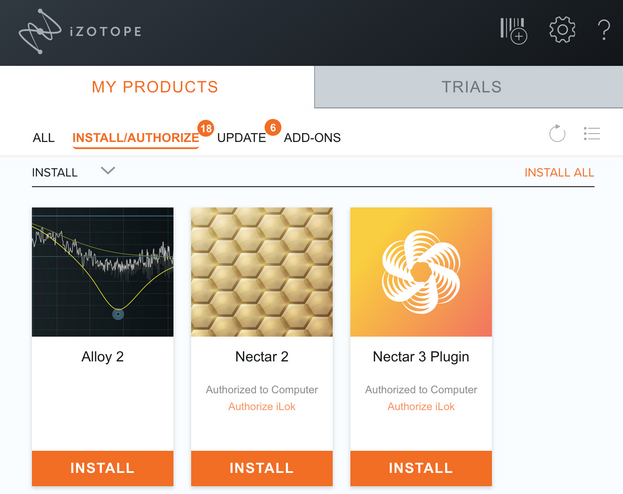Image resolution: width=623 pixels, height=494 pixels.
Task: Click Authorized to Computer under Nectar 3 Plugin
Action: [421, 390]
